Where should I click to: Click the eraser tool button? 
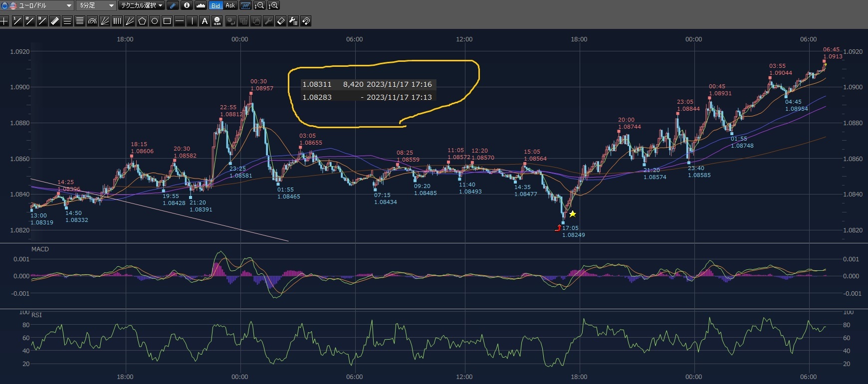point(281,21)
